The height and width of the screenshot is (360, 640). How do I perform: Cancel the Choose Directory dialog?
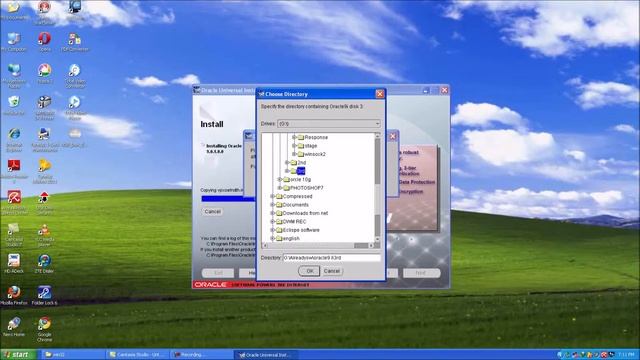(331, 271)
